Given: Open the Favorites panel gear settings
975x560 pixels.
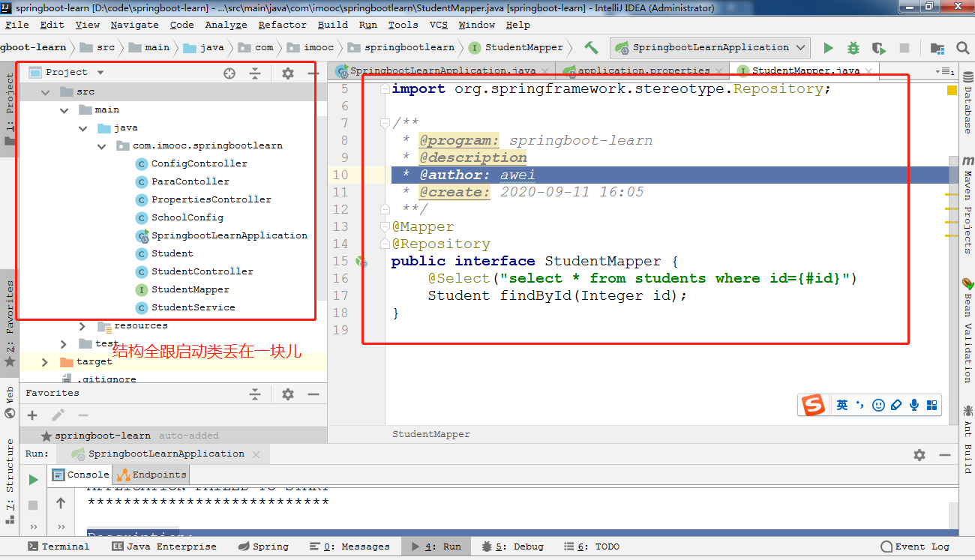Looking at the screenshot, I should click(x=288, y=394).
